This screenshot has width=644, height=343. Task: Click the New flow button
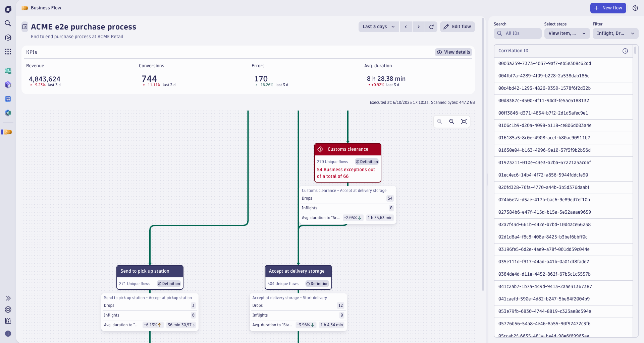(x=608, y=8)
